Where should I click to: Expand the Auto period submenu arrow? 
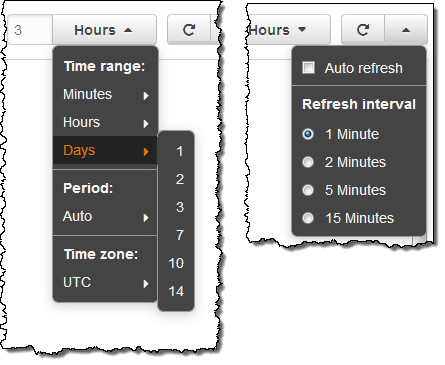tap(146, 218)
